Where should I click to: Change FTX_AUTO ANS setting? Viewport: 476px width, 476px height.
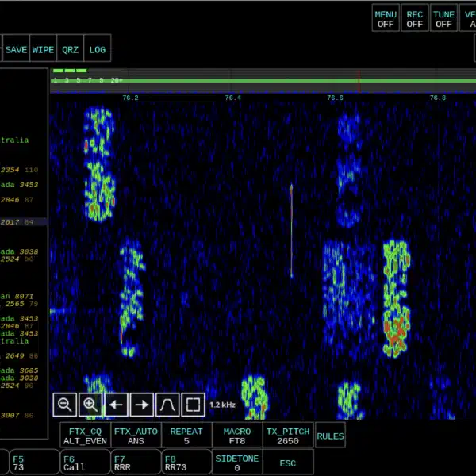136,435
